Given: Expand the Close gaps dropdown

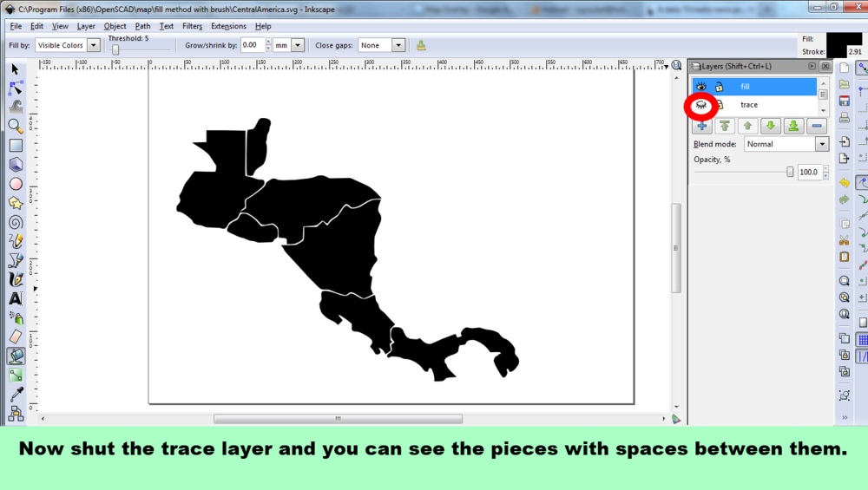Looking at the screenshot, I should click(x=382, y=45).
